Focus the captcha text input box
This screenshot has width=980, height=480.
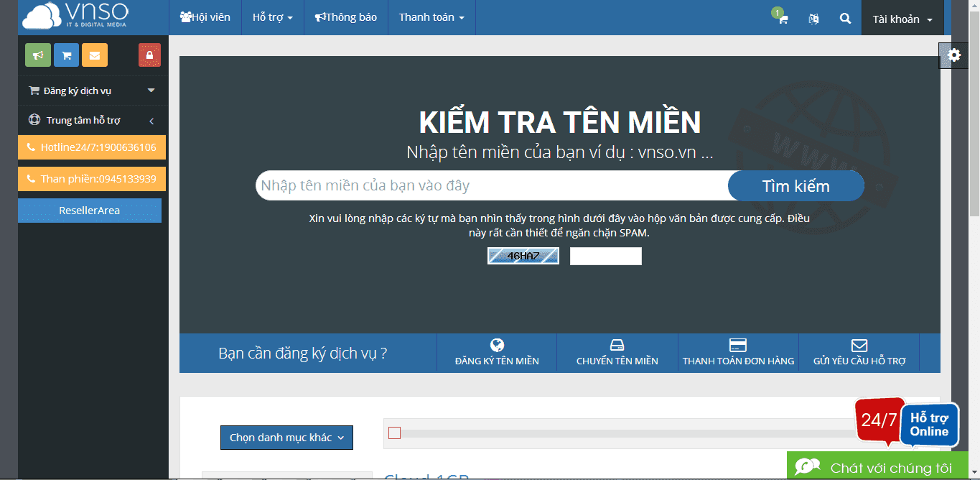click(606, 256)
